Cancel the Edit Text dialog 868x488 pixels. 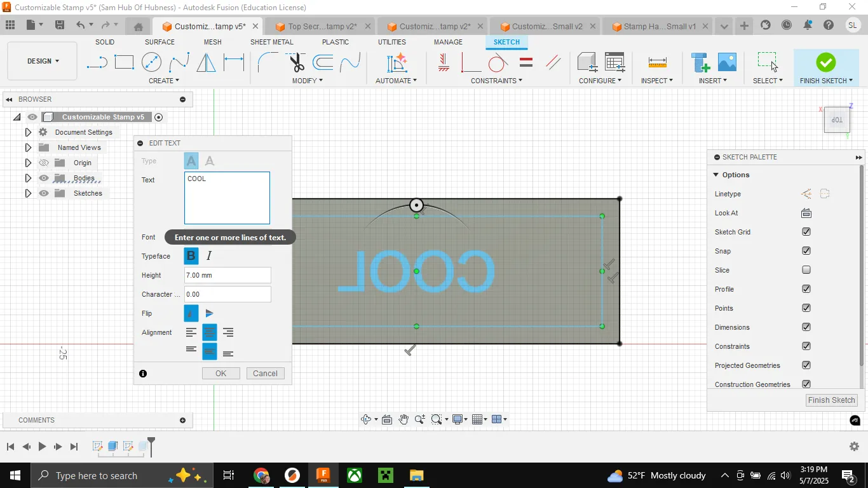(265, 374)
